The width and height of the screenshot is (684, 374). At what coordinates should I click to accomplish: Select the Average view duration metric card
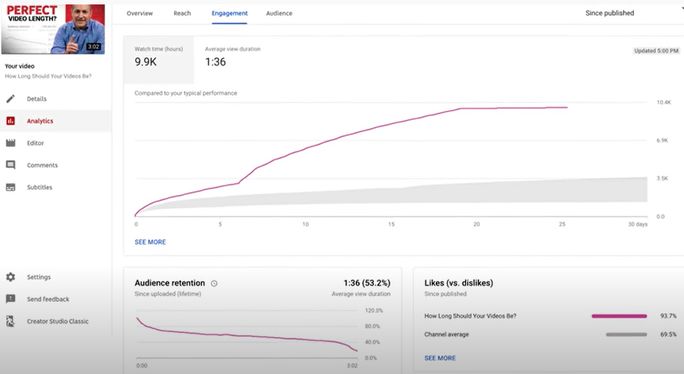tap(233, 59)
